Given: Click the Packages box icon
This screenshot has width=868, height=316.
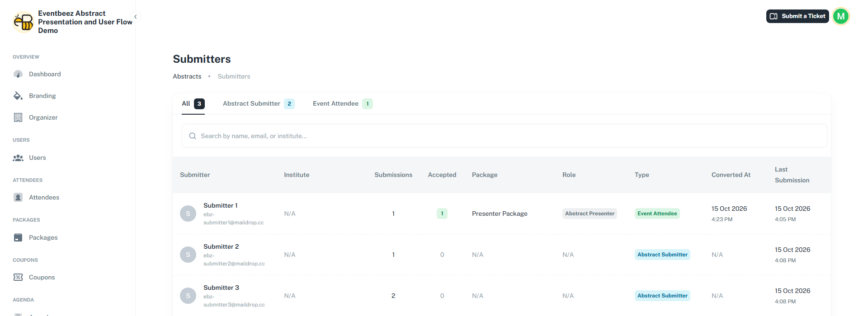Looking at the screenshot, I should (18, 237).
